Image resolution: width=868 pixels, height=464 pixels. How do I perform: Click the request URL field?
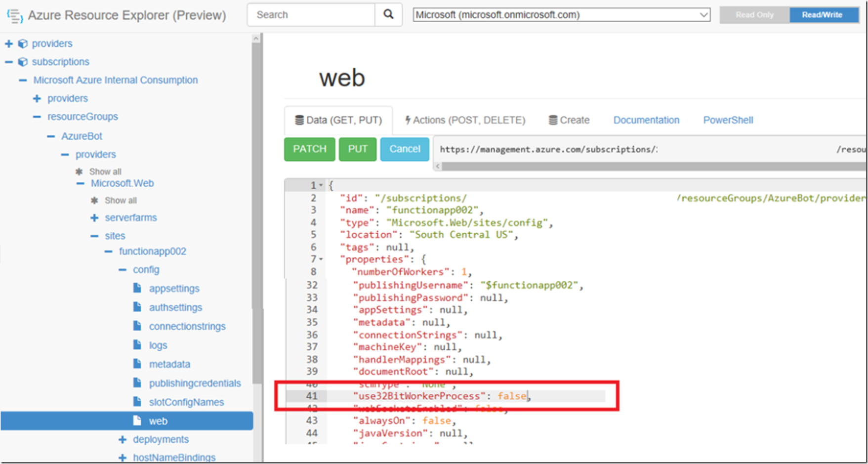[650, 149]
